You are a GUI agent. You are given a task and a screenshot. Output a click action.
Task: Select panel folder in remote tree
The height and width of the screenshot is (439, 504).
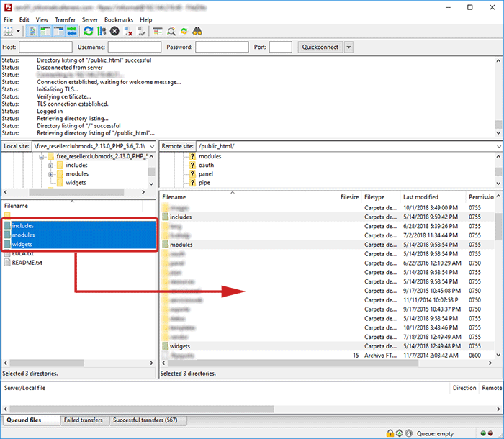(206, 174)
